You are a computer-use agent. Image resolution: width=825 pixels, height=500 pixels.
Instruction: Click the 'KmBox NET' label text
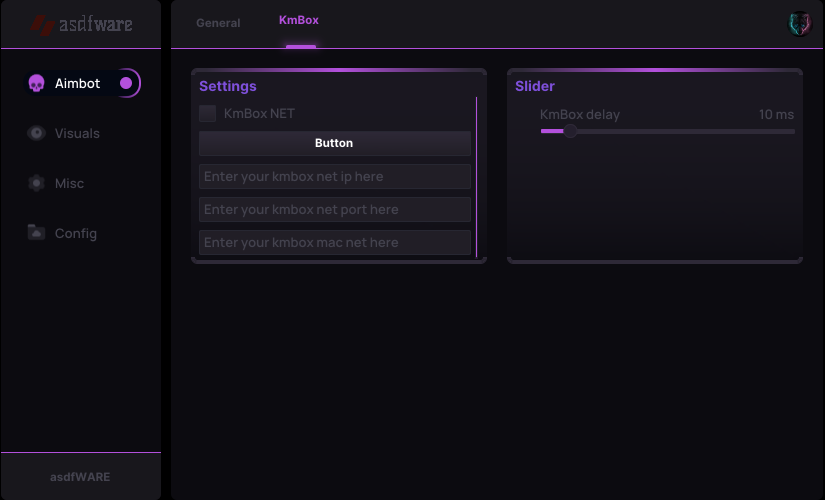[x=259, y=113]
